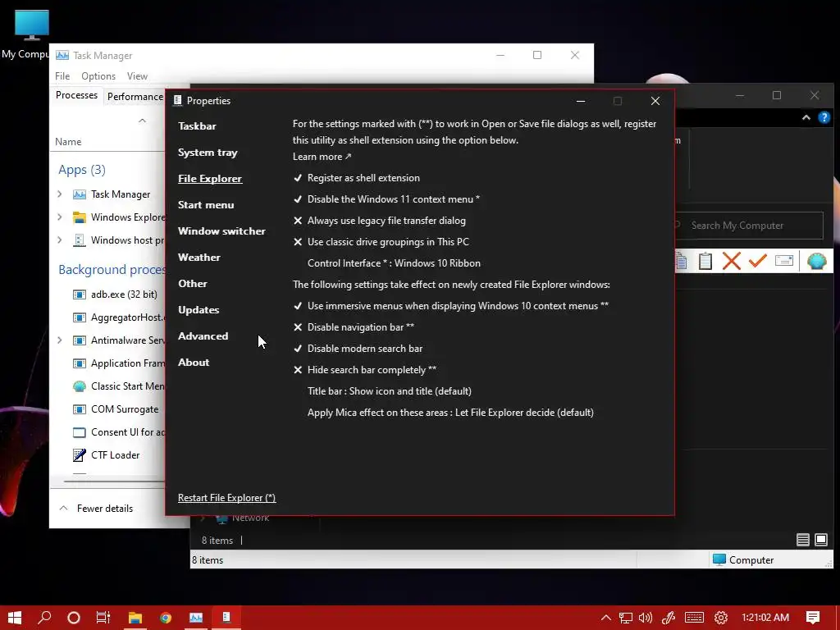Viewport: 840px width, 630px height.
Task: Enable Hide search bar completely
Action: click(x=365, y=370)
